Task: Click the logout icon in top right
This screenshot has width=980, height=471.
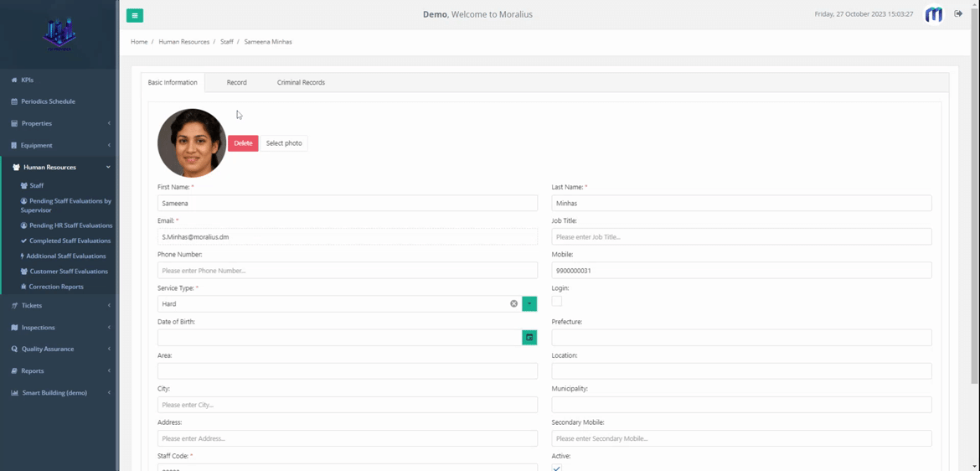Action: click(958, 14)
